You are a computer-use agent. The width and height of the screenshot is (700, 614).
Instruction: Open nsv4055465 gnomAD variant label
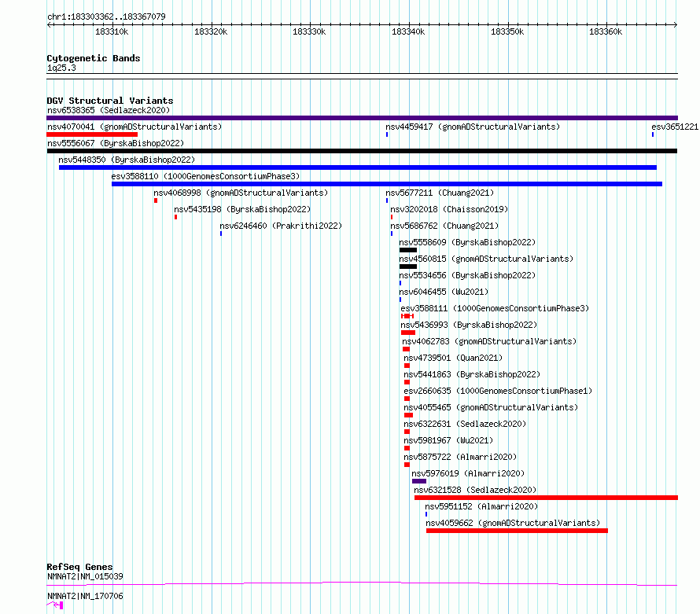coord(491,407)
